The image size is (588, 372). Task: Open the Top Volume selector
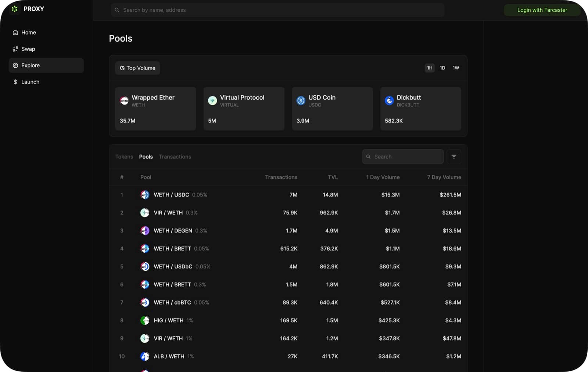click(137, 68)
